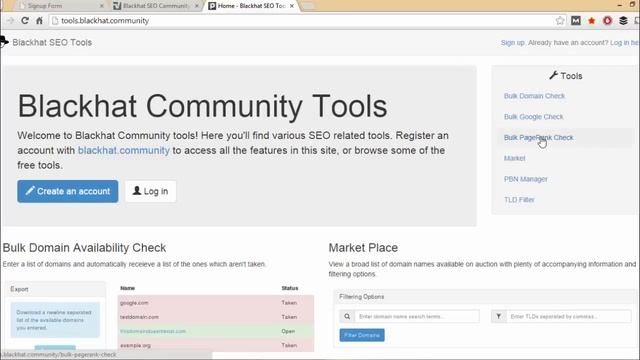
Task: Open the Market link in Tools
Action: (515, 158)
